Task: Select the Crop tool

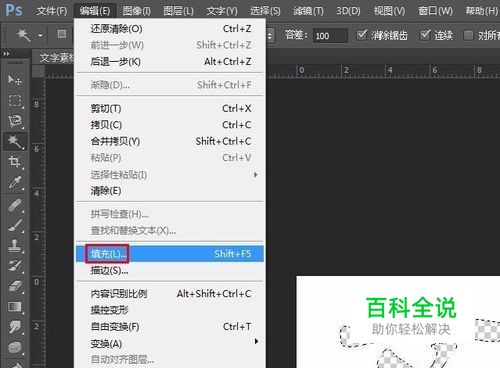Action: tap(15, 162)
